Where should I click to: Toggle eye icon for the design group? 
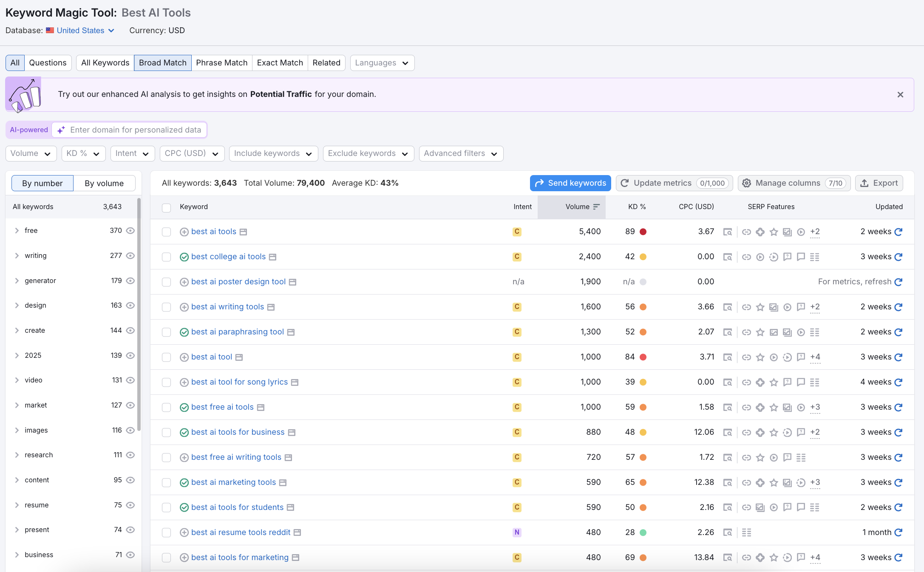(x=130, y=306)
